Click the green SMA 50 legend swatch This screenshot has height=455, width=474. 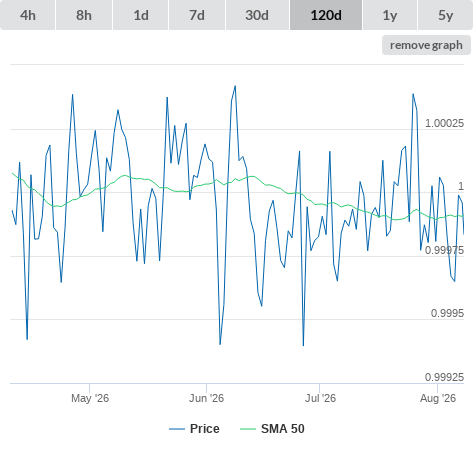pos(248,429)
